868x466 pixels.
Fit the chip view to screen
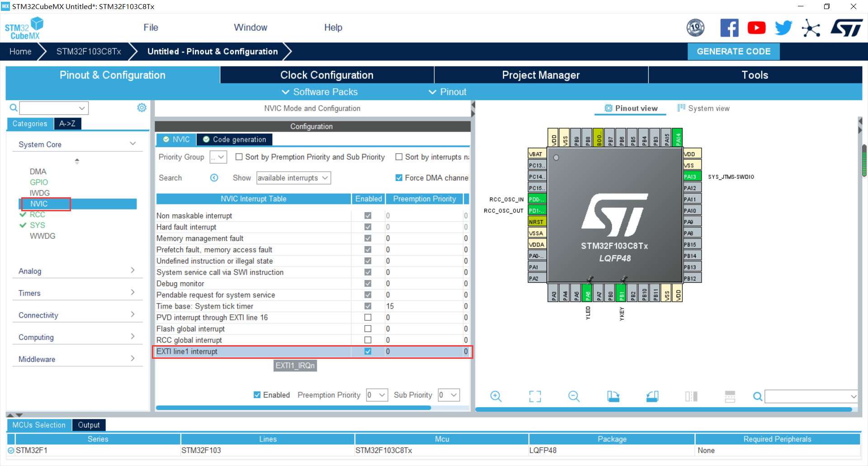(535, 397)
